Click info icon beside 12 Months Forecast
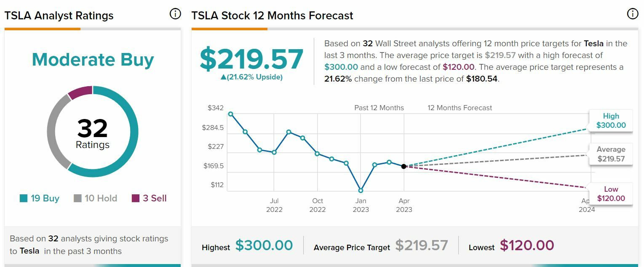Viewport: 644px width, 267px height. 632,14
